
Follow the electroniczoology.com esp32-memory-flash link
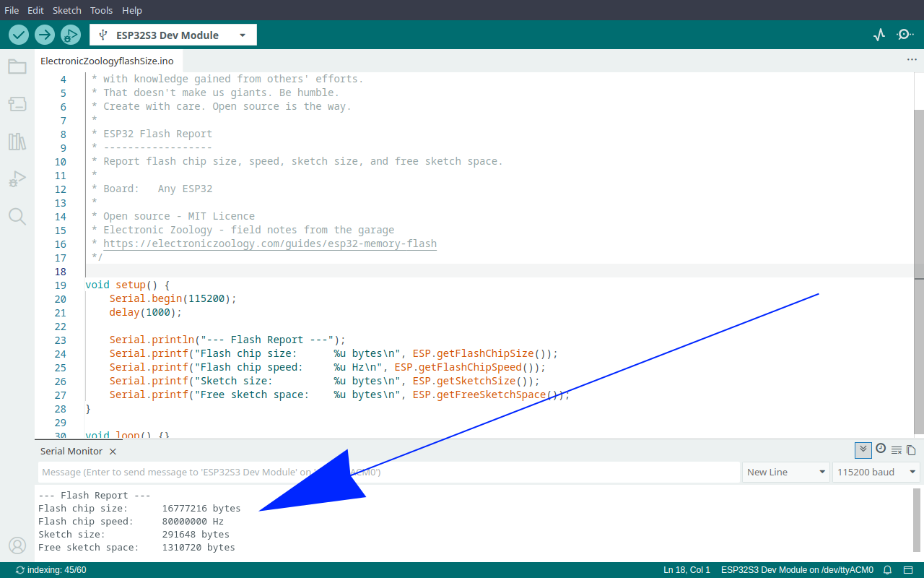(270, 243)
